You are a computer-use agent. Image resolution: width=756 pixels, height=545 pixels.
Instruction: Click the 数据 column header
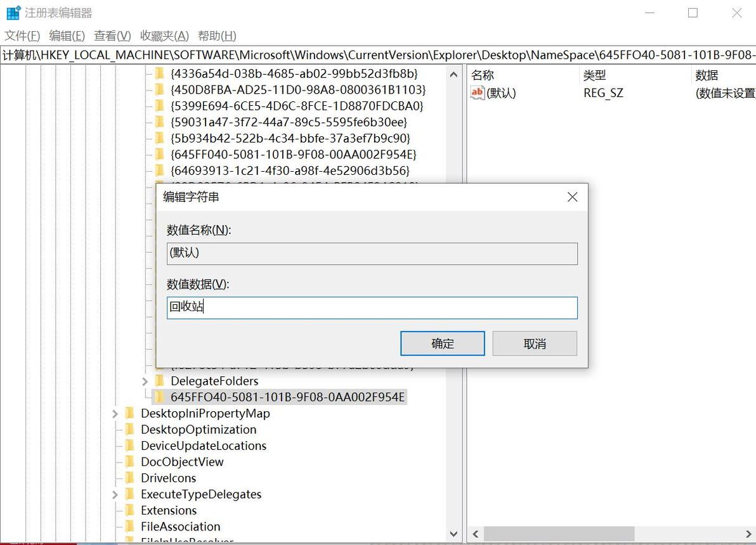point(707,75)
